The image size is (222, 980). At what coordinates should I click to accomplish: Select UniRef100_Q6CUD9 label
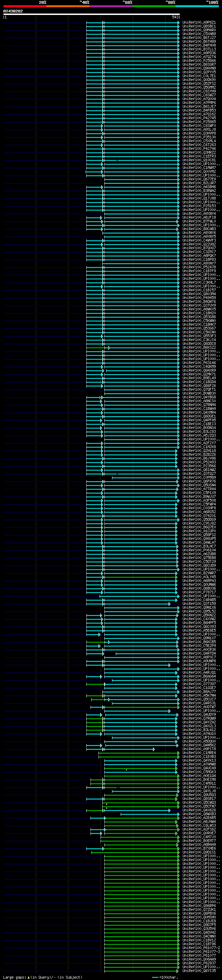coord(199,565)
